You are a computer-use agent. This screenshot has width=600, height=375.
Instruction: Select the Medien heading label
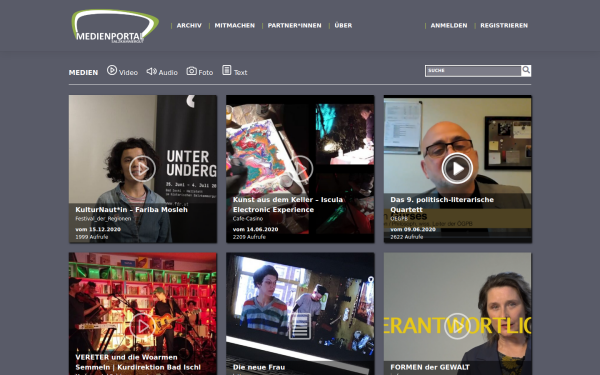83,72
